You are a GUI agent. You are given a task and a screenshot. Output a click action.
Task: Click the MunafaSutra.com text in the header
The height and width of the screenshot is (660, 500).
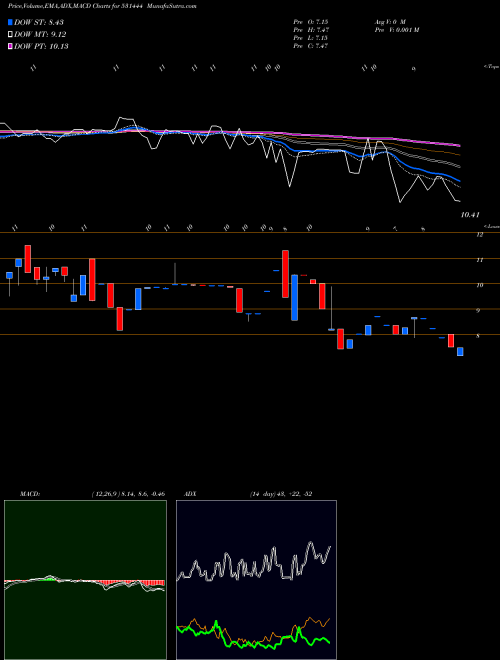click(x=174, y=6)
